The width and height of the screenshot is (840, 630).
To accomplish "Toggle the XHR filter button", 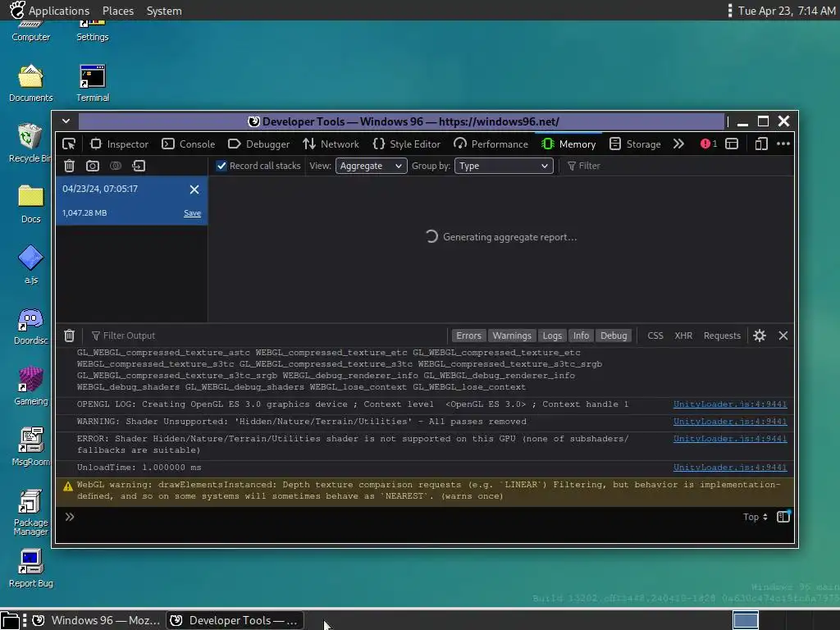I will click(x=683, y=336).
